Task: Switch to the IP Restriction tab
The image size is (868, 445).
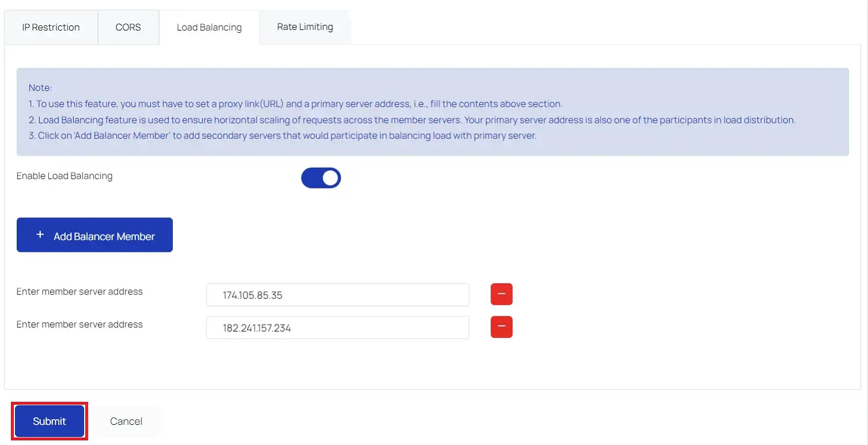Action: 50,27
